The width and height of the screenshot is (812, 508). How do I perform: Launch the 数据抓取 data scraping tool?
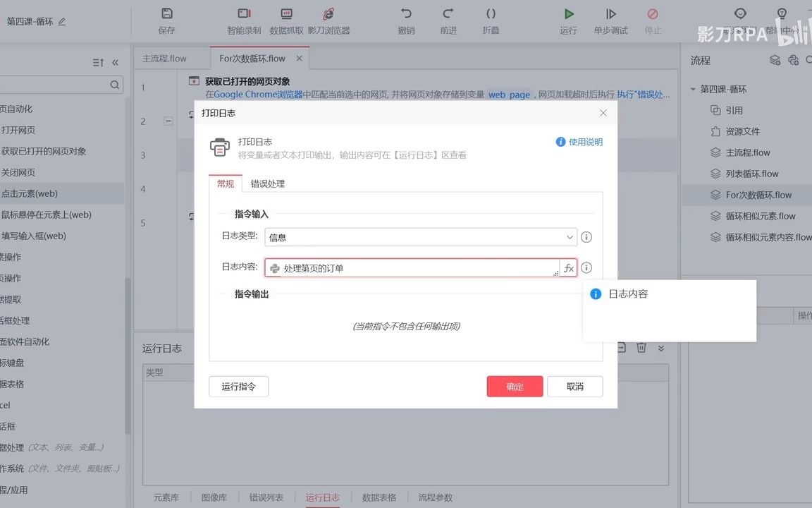tap(285, 19)
